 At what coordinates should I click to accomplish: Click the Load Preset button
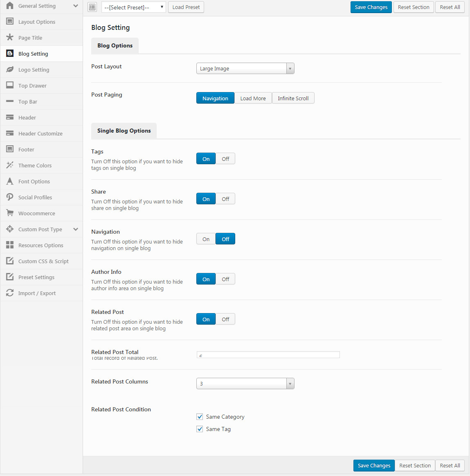(186, 7)
